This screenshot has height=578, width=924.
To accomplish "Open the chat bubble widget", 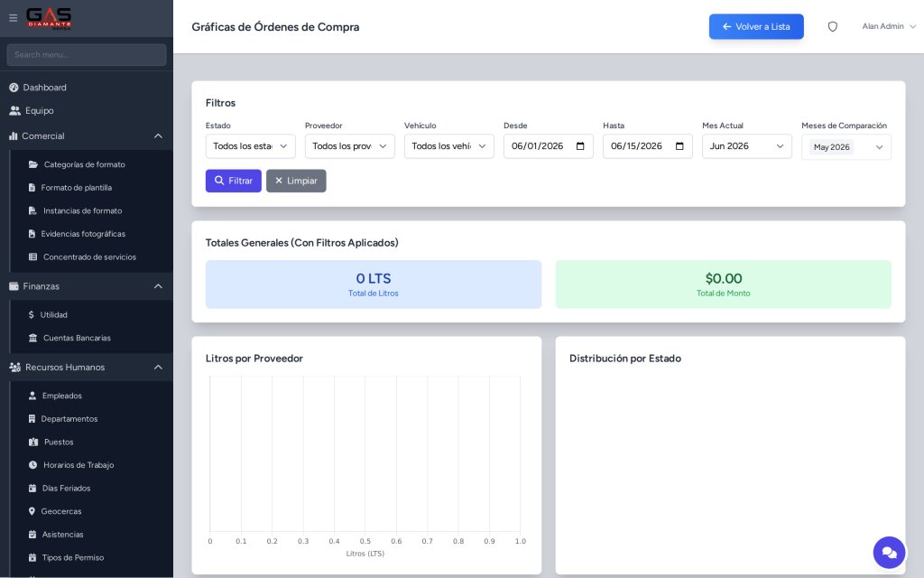I will pos(889,553).
